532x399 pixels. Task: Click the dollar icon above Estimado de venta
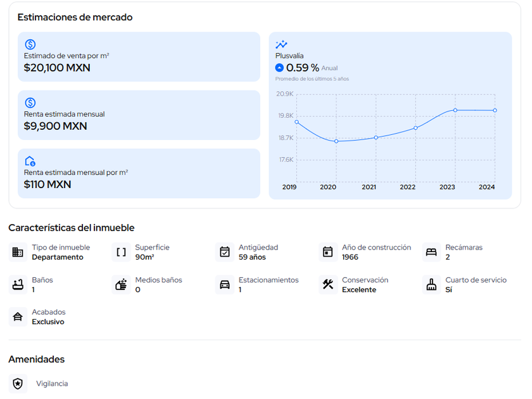[30, 44]
